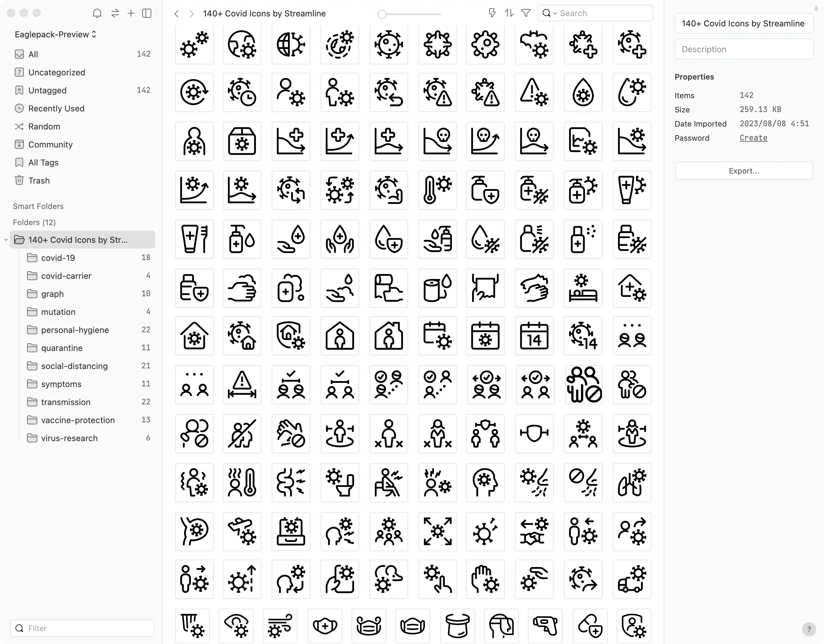Click the Search input field
824x644 pixels.
(x=595, y=13)
